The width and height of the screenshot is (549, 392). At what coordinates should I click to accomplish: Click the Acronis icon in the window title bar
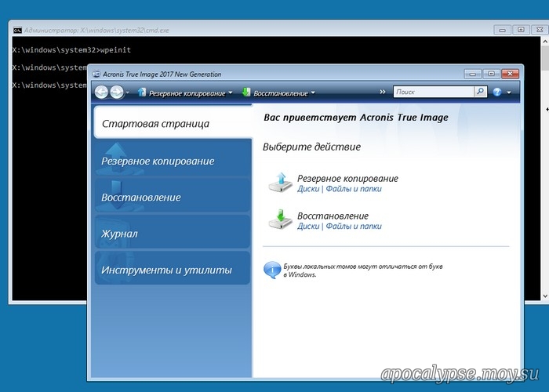pos(96,74)
